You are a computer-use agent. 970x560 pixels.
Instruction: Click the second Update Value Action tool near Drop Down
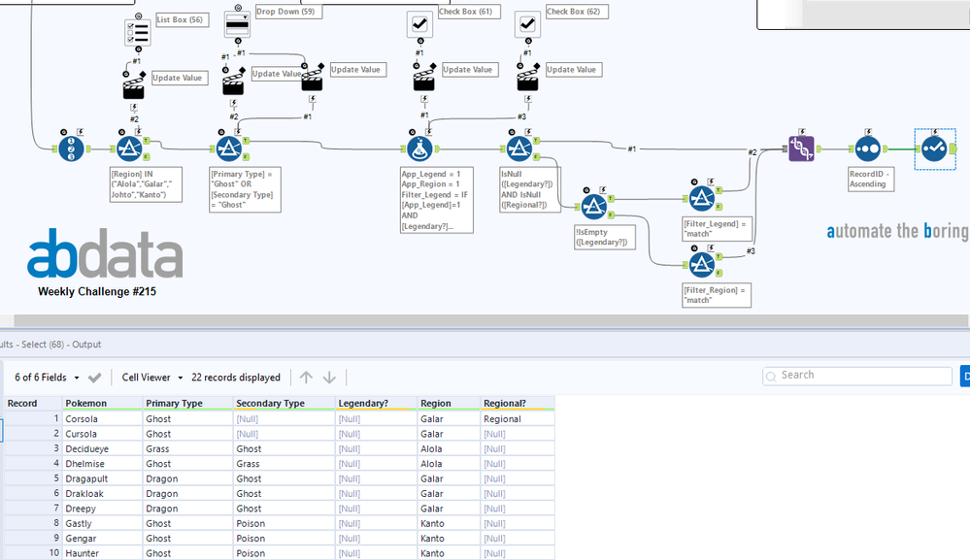[313, 79]
